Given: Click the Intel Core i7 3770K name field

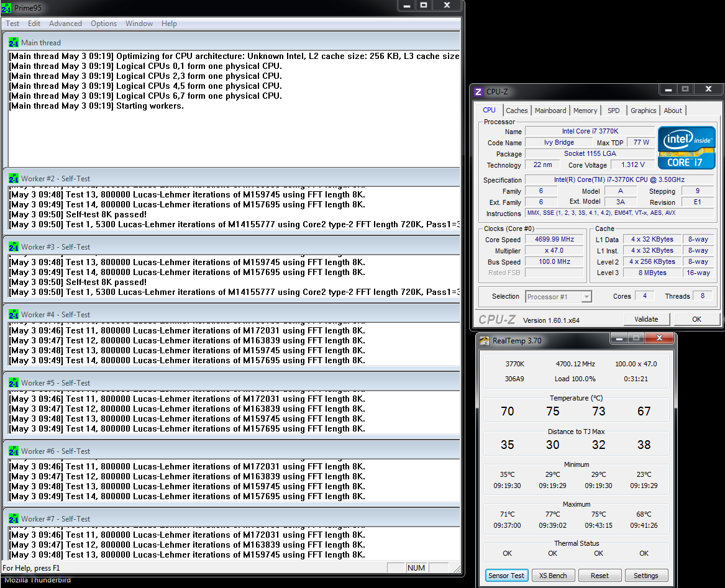Looking at the screenshot, I should pyautogui.click(x=590, y=131).
